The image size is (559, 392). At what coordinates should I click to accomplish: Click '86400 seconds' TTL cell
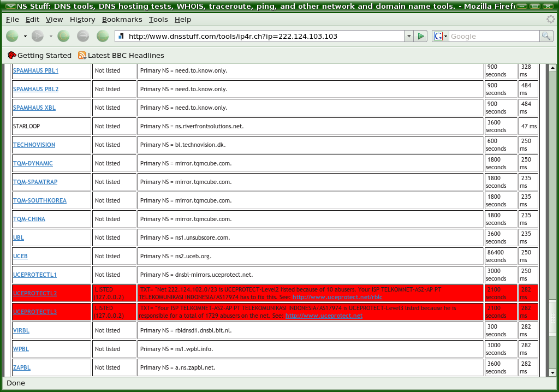pyautogui.click(x=500, y=256)
